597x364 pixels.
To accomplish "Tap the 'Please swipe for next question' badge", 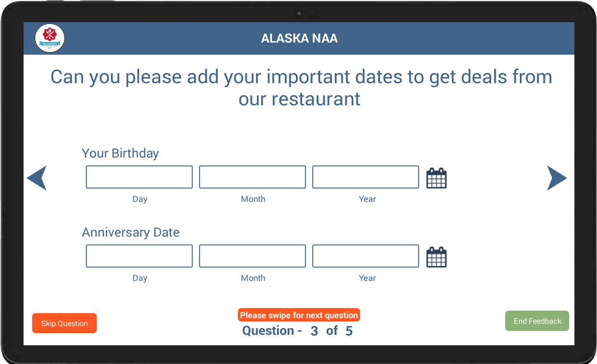I will click(299, 315).
